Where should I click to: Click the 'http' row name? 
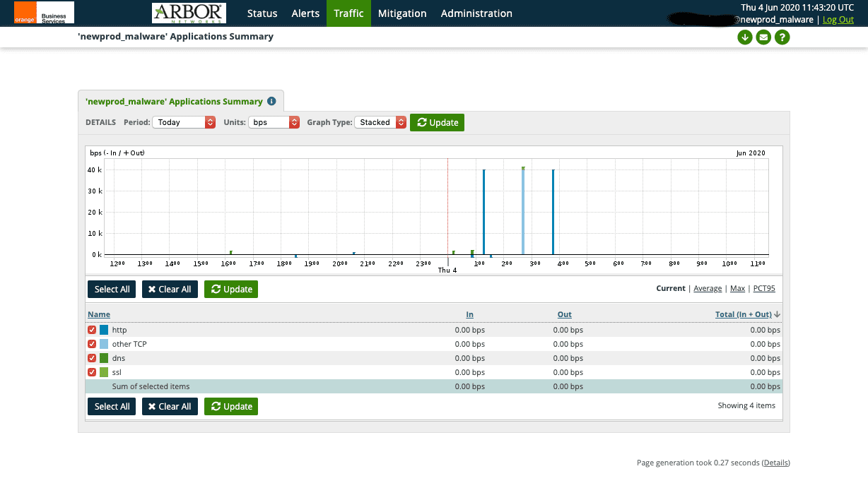click(x=119, y=330)
